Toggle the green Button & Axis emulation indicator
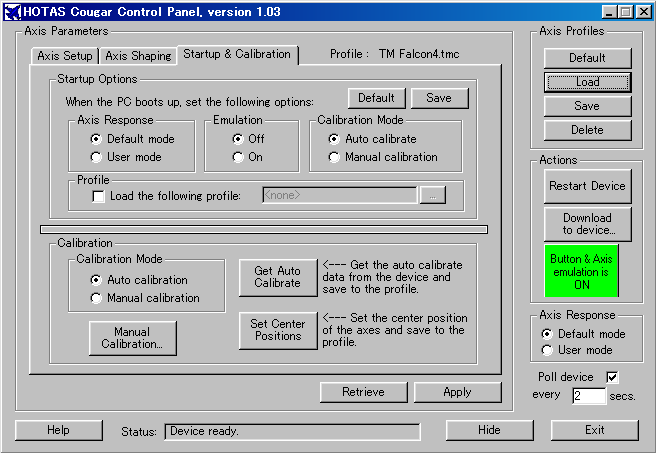Viewport: 656px width, 453px height. 582,271
